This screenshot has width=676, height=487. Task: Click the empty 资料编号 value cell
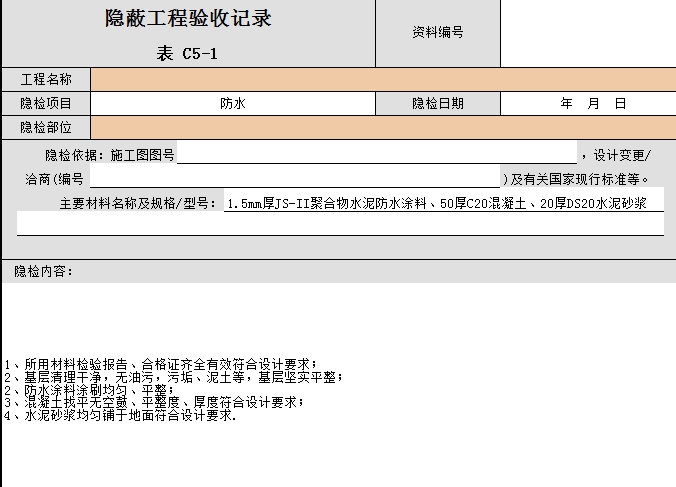[588, 33]
